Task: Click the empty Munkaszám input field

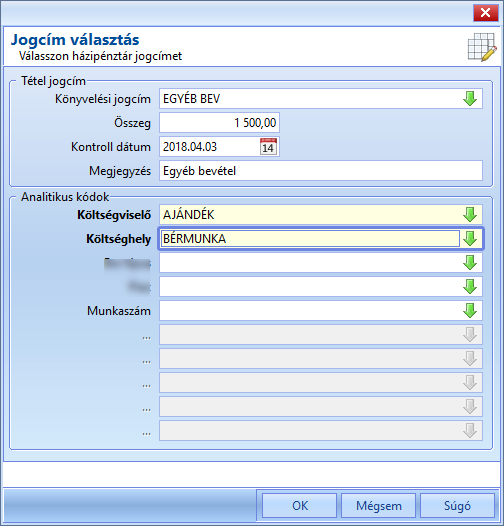Action: (x=310, y=311)
